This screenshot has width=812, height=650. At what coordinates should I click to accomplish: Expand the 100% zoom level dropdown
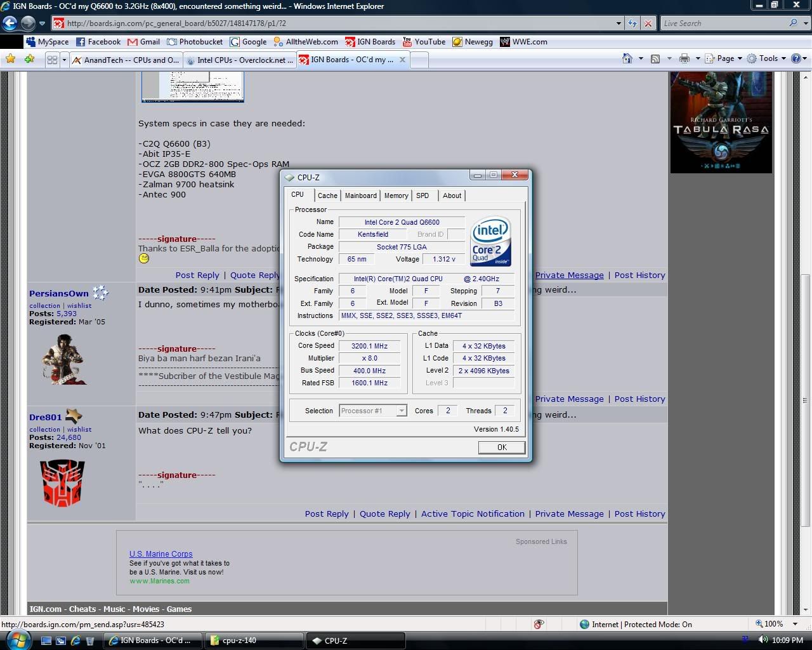click(796, 625)
